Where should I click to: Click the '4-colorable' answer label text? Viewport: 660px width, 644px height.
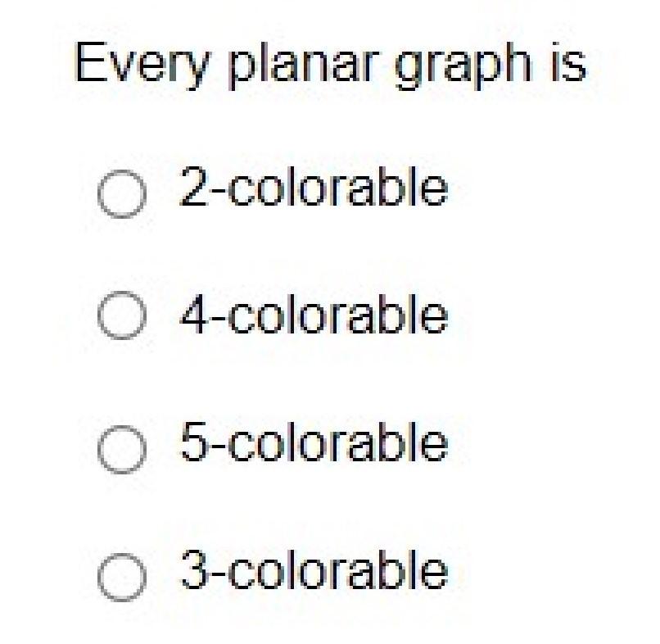314,314
